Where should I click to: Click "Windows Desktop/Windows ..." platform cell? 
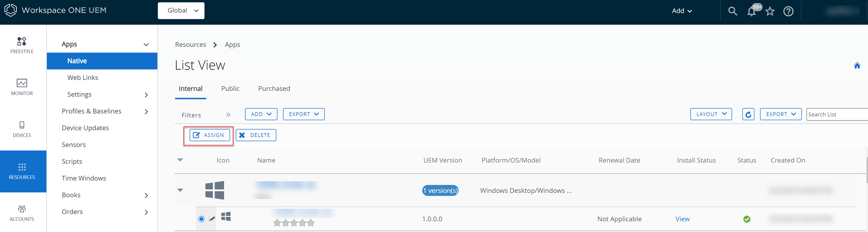pos(526,191)
